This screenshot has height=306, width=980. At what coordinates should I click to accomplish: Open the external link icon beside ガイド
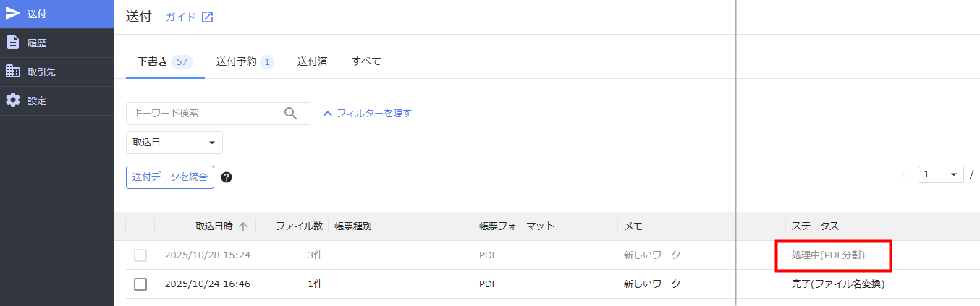pyautogui.click(x=207, y=17)
